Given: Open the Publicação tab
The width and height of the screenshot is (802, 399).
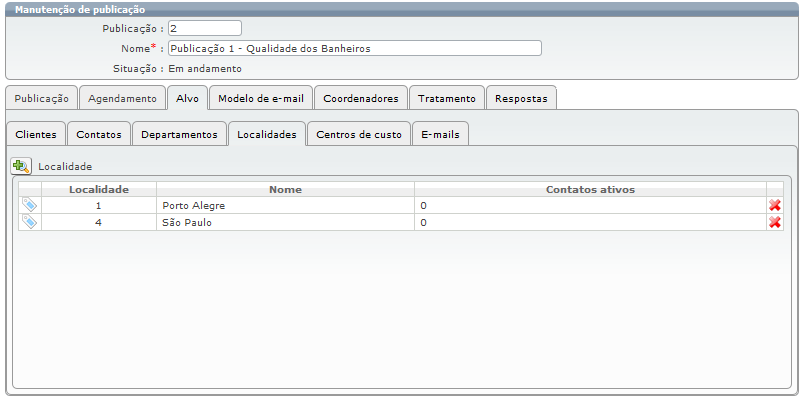Looking at the screenshot, I should 41,98.
